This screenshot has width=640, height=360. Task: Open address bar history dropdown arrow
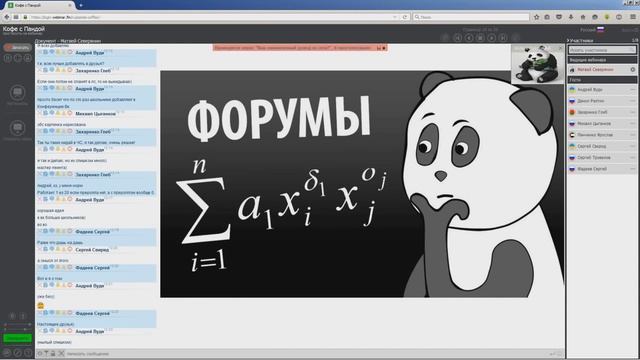point(395,17)
